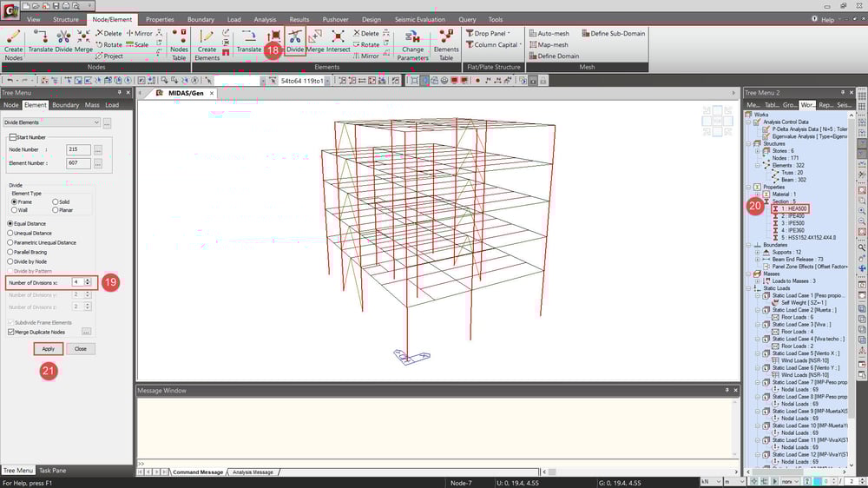Click Define Sub-Domain tool
868x488 pixels.
click(613, 33)
